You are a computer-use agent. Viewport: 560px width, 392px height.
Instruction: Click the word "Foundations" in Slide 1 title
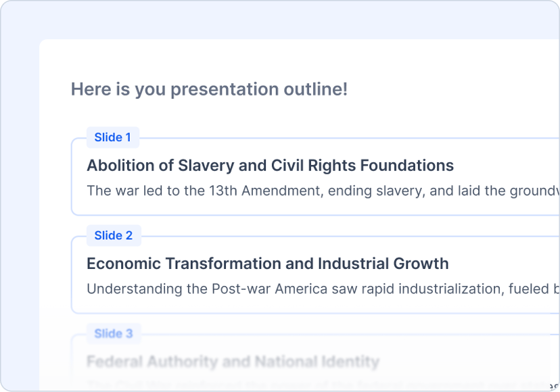coord(406,166)
